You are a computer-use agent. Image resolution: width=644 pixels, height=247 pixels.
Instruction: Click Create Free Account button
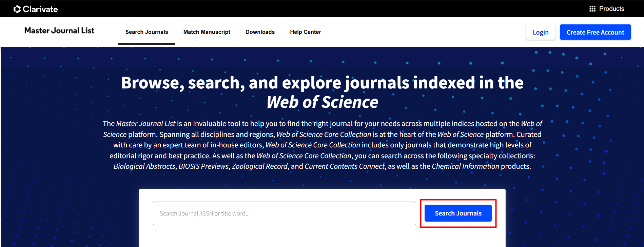(595, 32)
